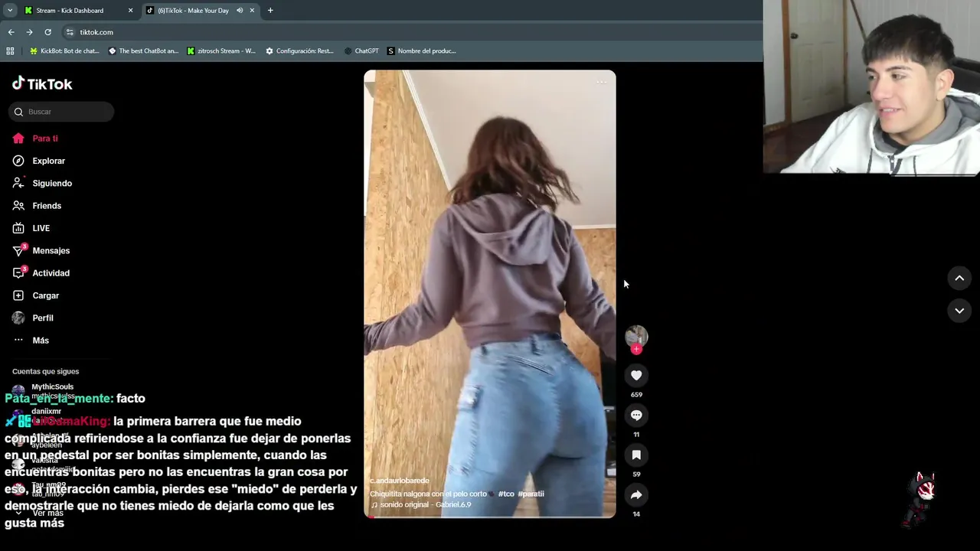The width and height of the screenshot is (980, 551).
Task: Go to Siguiendo feed
Action: click(42, 183)
